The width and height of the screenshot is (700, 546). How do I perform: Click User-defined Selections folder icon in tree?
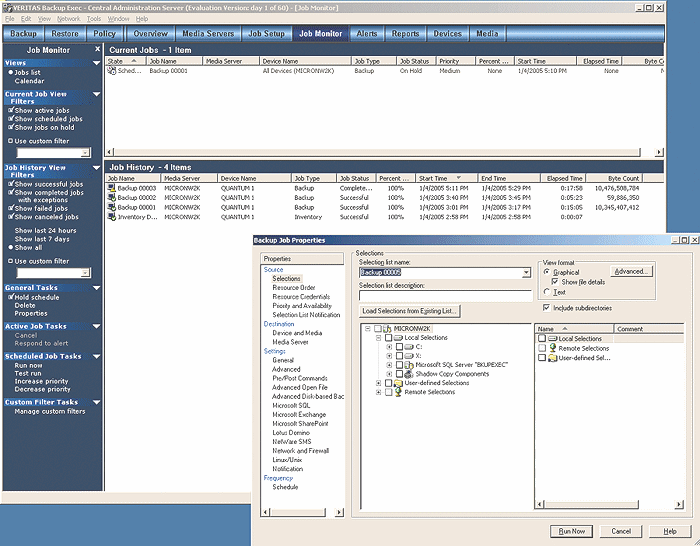(398, 383)
